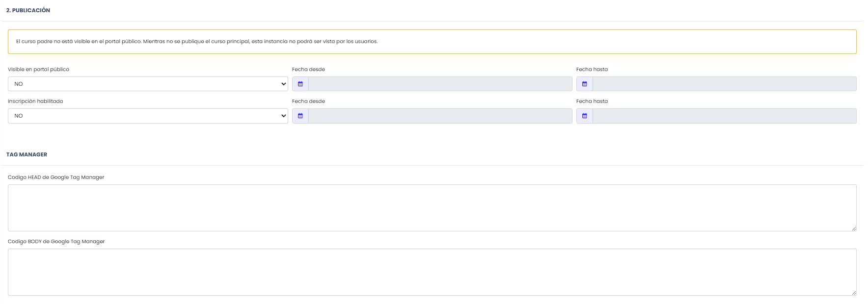
Task: Click calendar icon for inscripción Fecha desde
Action: (x=300, y=116)
